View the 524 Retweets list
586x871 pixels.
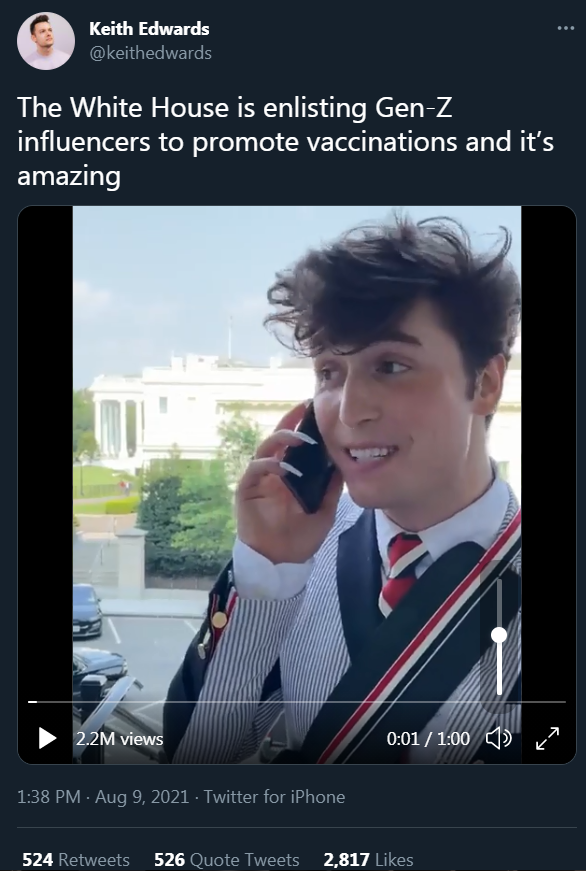76,859
